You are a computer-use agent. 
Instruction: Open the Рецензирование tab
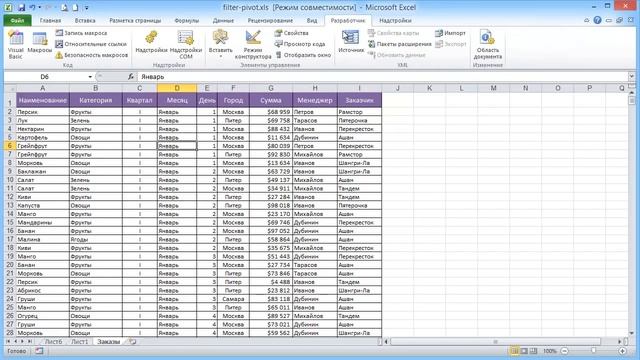click(x=270, y=20)
